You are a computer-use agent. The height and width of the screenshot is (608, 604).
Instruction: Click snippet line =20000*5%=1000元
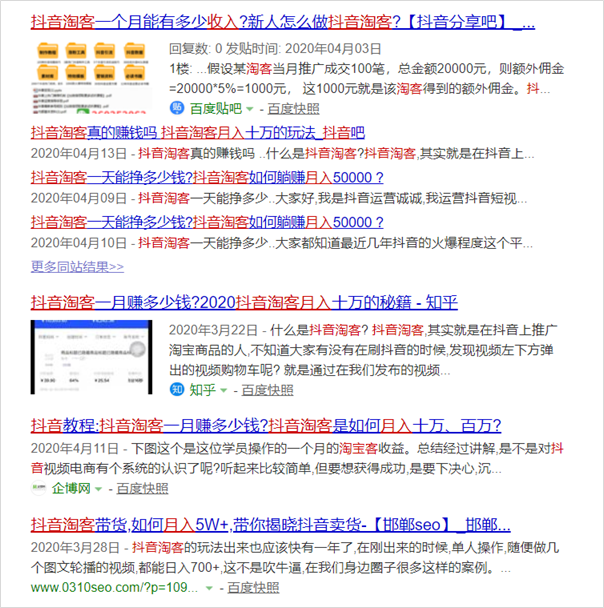[x=359, y=89]
